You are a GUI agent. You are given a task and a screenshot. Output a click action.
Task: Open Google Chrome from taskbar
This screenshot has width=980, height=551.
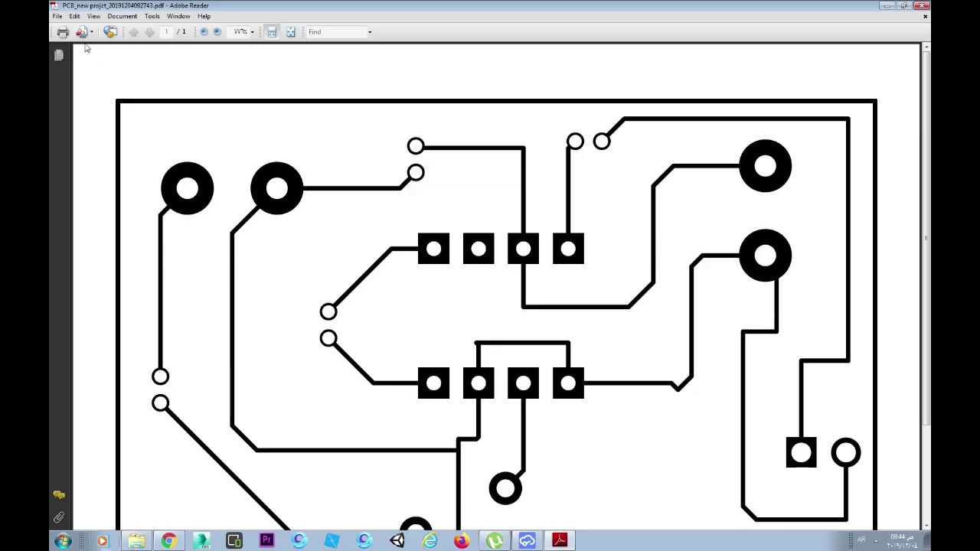coord(168,541)
